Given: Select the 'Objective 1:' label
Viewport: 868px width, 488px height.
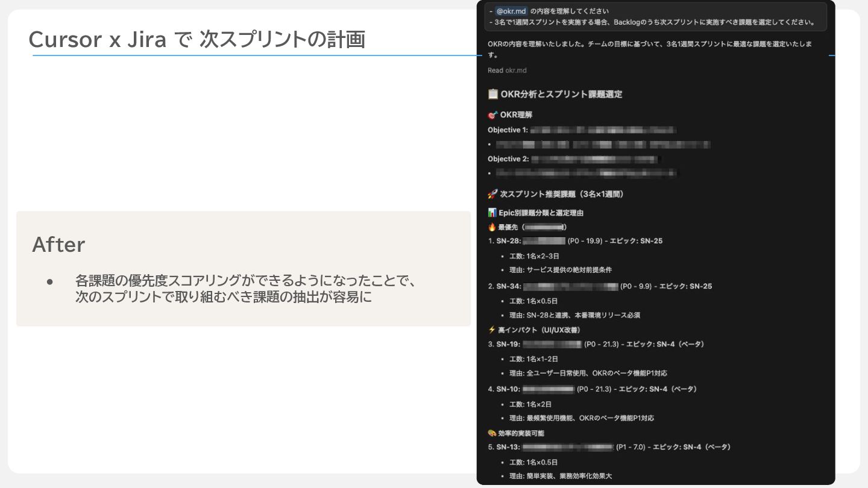Looking at the screenshot, I should point(508,130).
